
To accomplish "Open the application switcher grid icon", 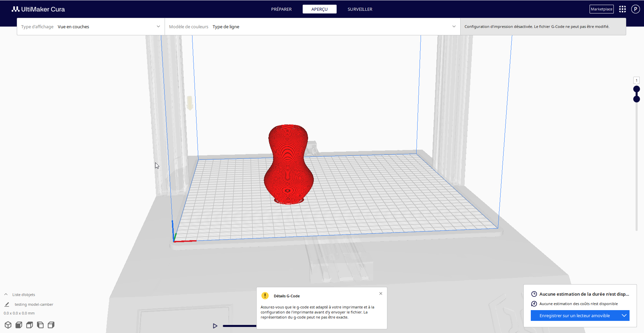I will click(622, 9).
